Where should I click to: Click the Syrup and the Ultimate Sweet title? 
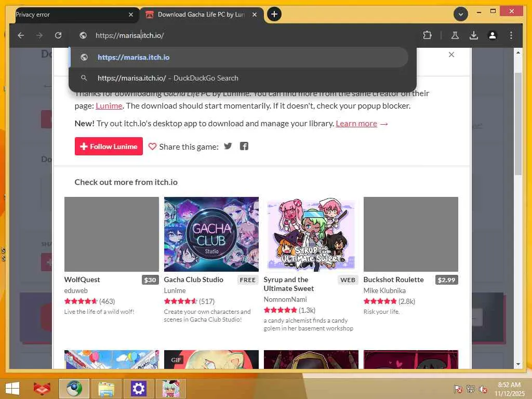tap(289, 284)
